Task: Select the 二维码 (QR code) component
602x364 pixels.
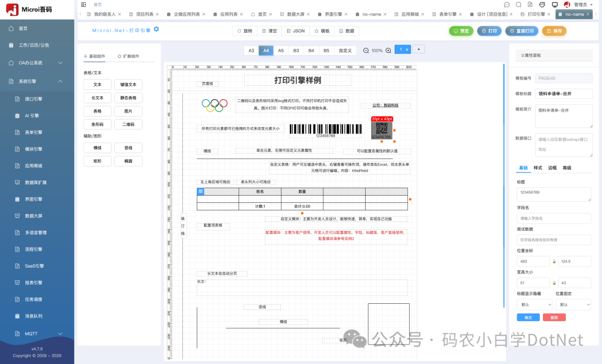Action: point(128,124)
